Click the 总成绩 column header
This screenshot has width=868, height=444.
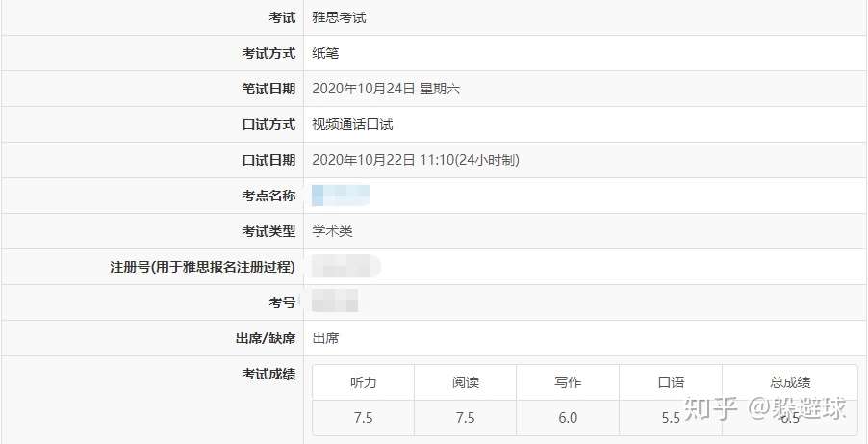790,382
